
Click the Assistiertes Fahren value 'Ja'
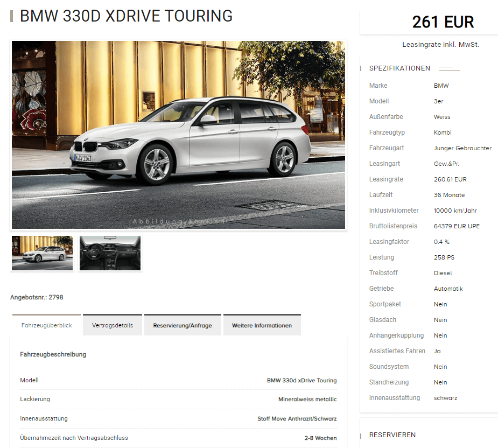tap(437, 351)
